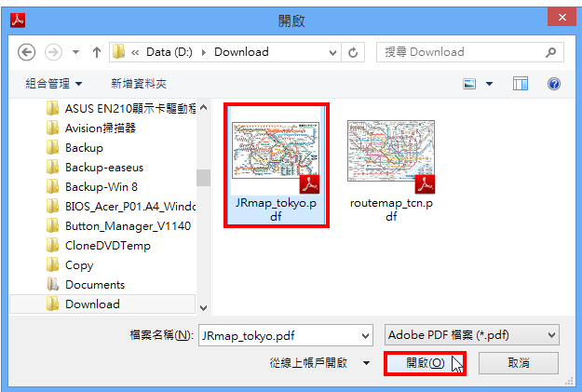Click the Download breadcrumb in the address bar
582x392 pixels.
click(241, 52)
